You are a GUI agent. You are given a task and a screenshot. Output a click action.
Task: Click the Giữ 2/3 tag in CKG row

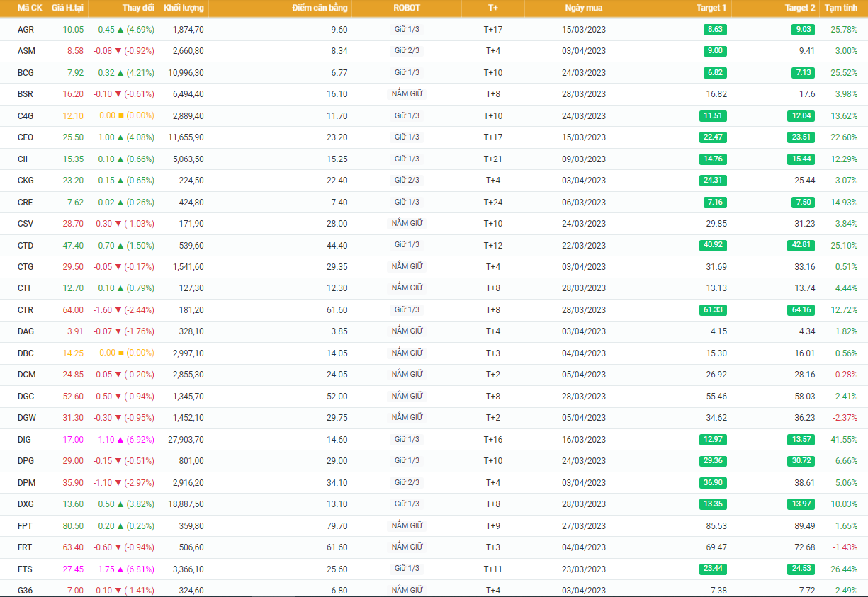point(407,180)
